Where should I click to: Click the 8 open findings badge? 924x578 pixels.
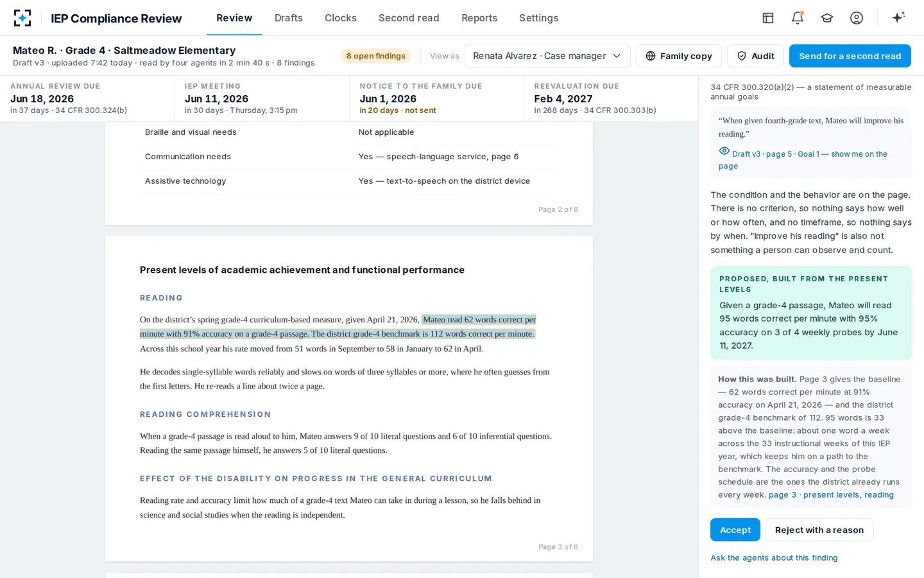click(376, 56)
